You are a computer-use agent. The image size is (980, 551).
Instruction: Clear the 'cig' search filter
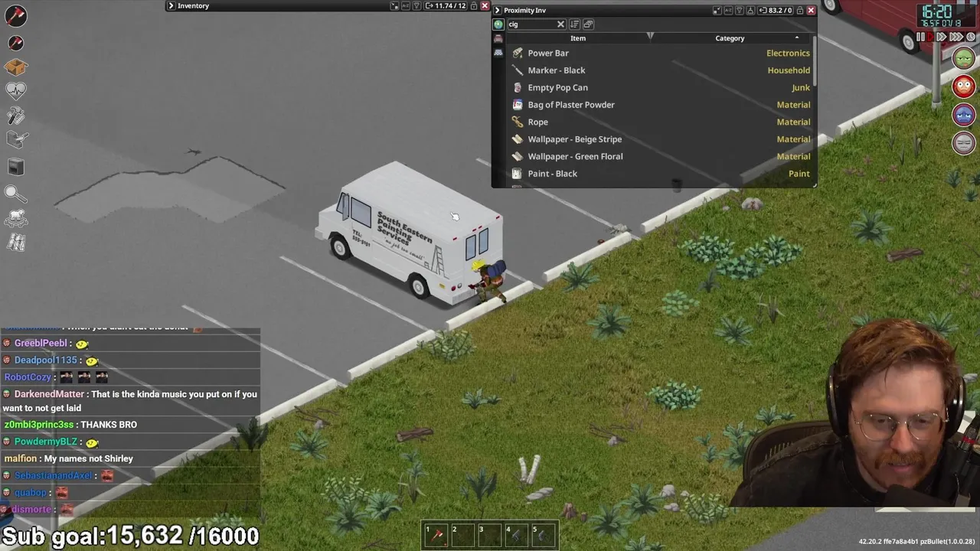tap(560, 24)
